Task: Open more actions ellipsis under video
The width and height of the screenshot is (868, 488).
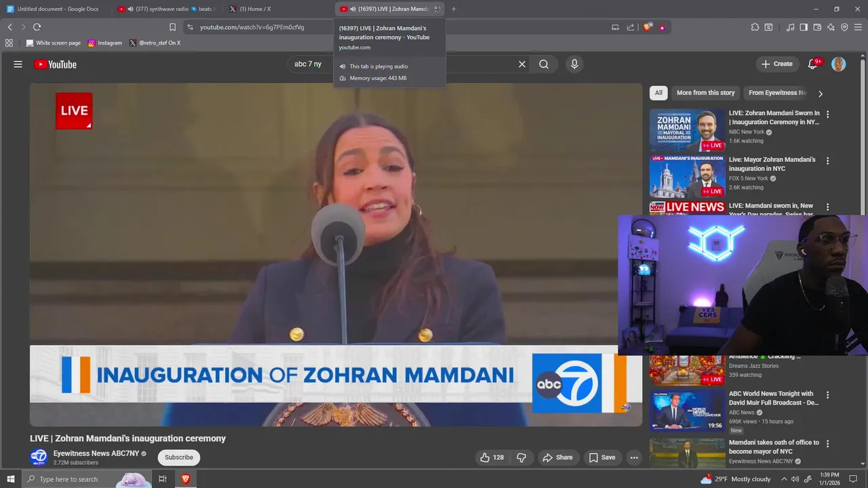Action: 634,457
